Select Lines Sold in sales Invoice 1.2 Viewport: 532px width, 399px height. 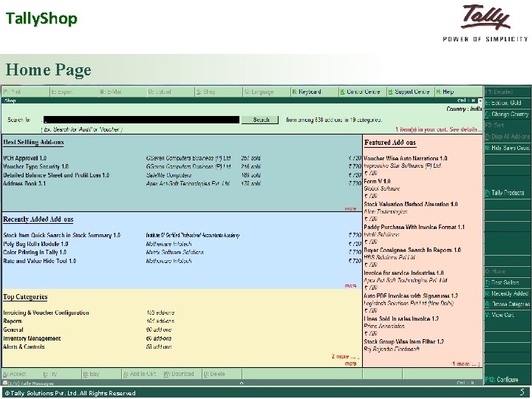click(401, 319)
